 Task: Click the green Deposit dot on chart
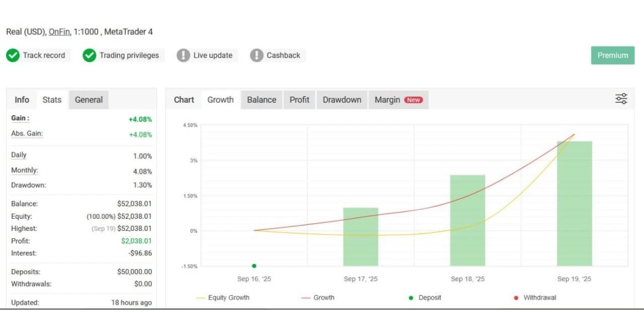[x=254, y=266]
